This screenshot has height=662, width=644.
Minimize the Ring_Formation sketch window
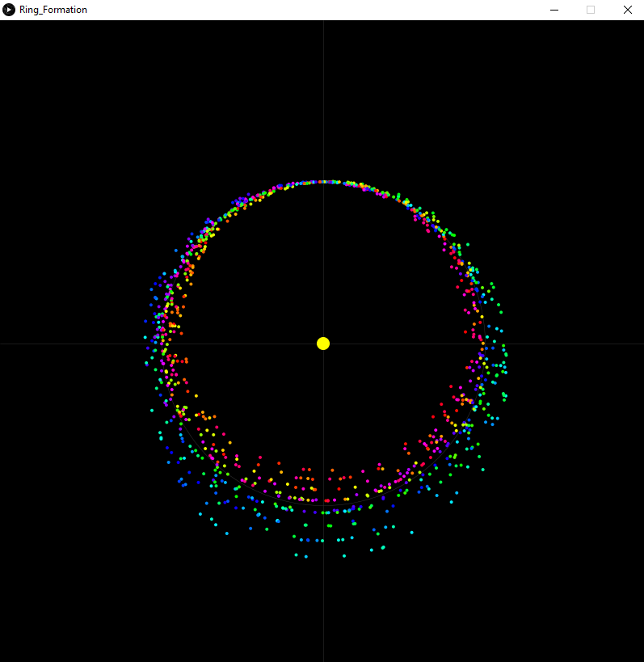click(554, 10)
